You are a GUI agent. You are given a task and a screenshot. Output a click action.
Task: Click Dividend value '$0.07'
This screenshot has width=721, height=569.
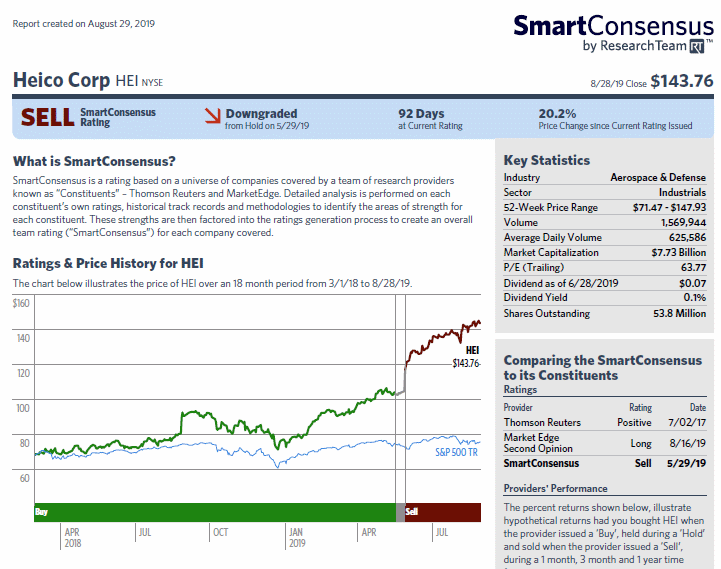point(692,283)
